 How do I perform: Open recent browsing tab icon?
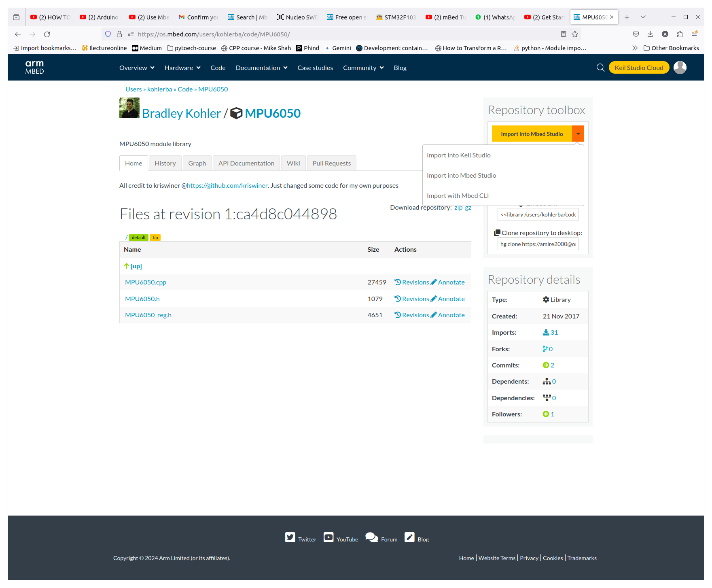16,17
